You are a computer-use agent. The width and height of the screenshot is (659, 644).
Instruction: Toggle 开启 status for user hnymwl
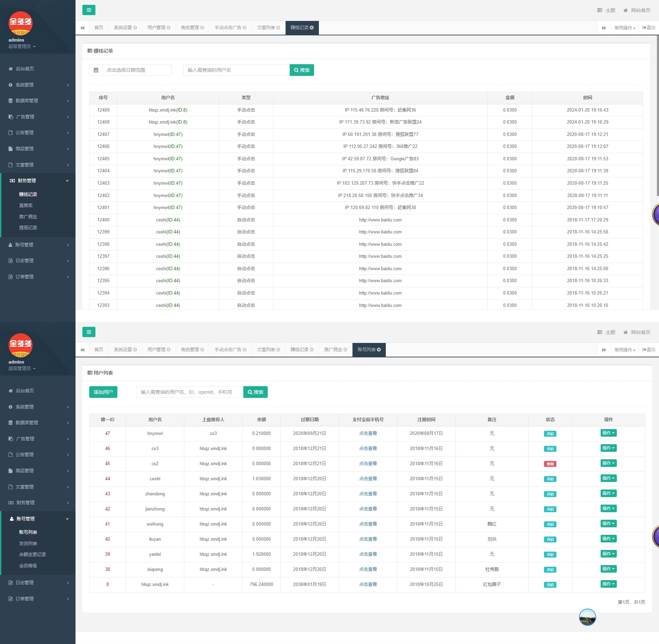pos(550,434)
